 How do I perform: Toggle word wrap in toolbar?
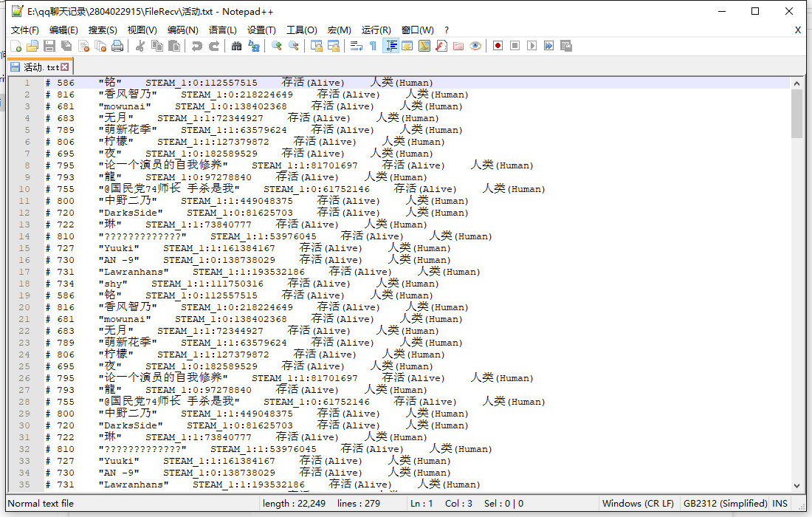[357, 46]
